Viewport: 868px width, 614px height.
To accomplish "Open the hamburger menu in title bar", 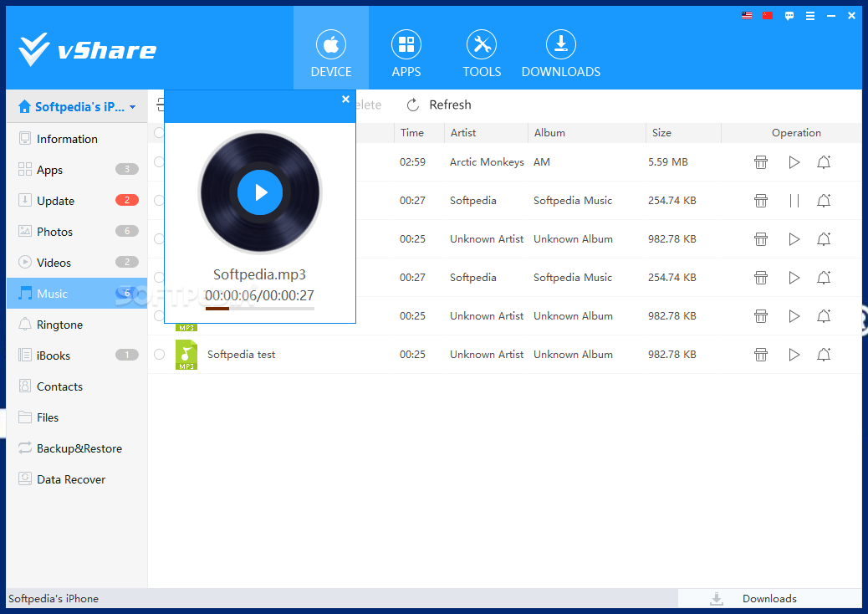I will tap(810, 16).
